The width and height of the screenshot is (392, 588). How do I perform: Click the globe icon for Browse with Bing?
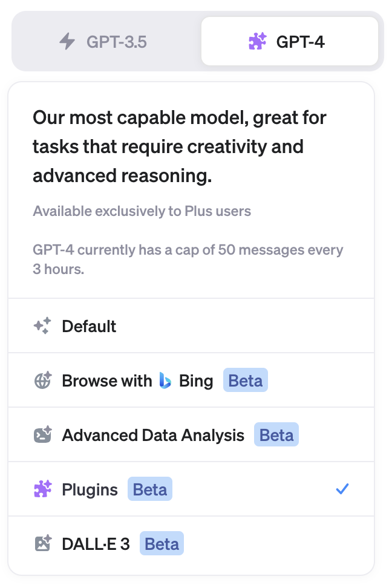[x=42, y=381]
